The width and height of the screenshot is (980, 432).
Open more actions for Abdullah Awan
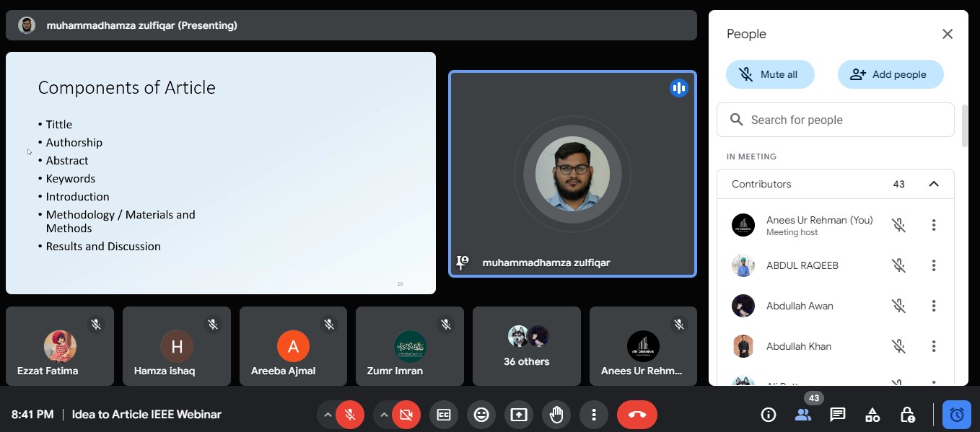tap(933, 306)
